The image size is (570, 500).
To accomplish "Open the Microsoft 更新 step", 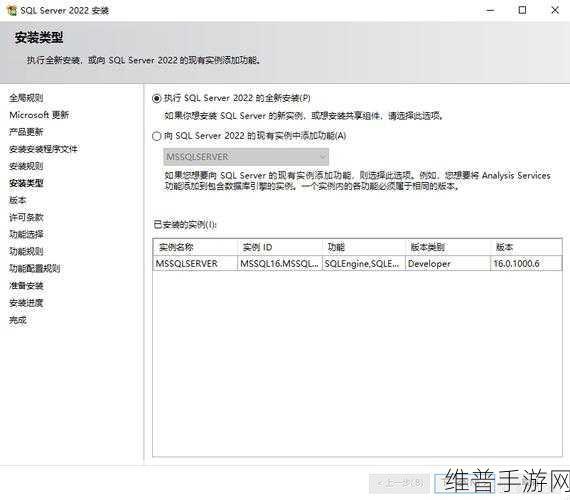I will [39, 115].
